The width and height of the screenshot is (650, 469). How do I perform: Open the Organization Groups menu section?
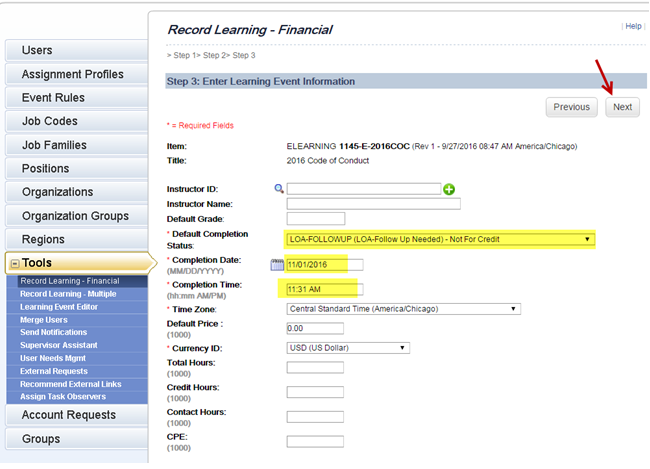point(77,216)
